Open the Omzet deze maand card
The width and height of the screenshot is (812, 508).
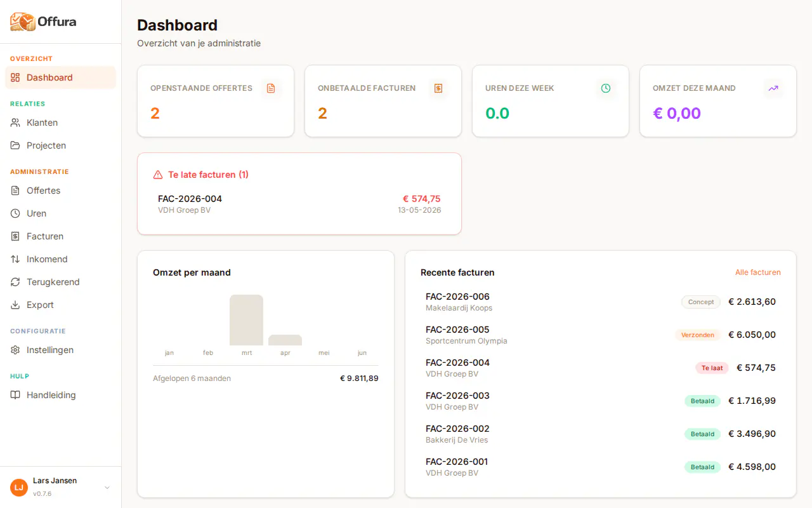pos(718,101)
